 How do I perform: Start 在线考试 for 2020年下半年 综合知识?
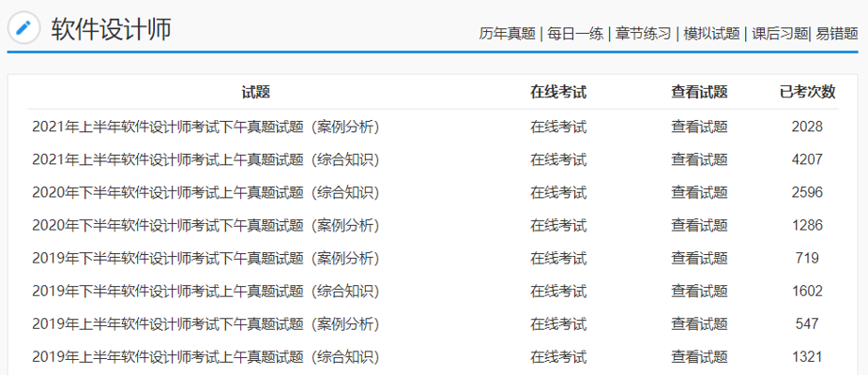(558, 192)
